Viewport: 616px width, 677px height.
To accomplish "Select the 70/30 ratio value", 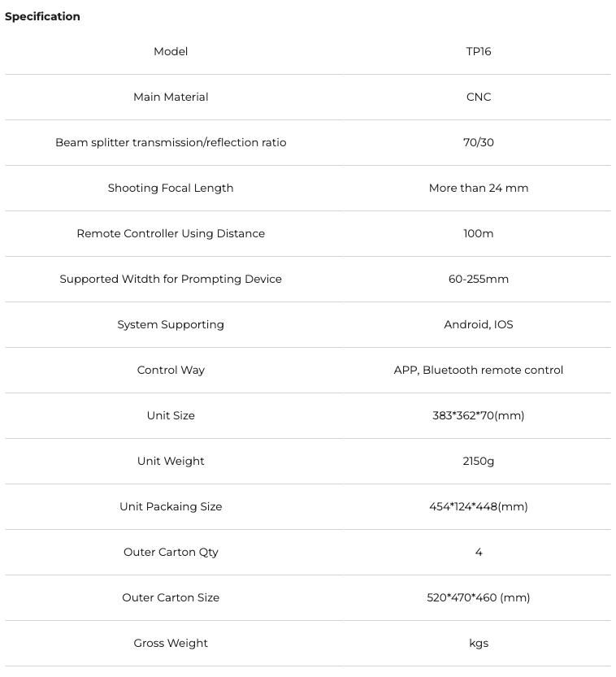I will 479,142.
